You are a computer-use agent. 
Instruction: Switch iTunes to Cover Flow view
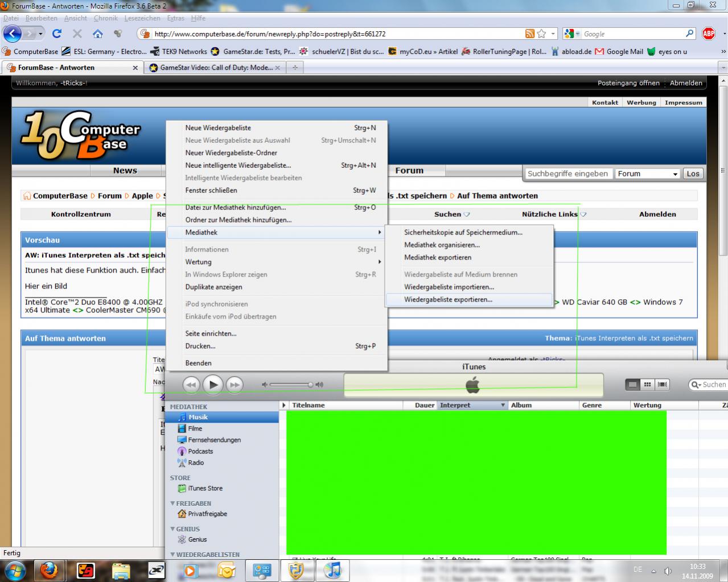[x=662, y=385]
